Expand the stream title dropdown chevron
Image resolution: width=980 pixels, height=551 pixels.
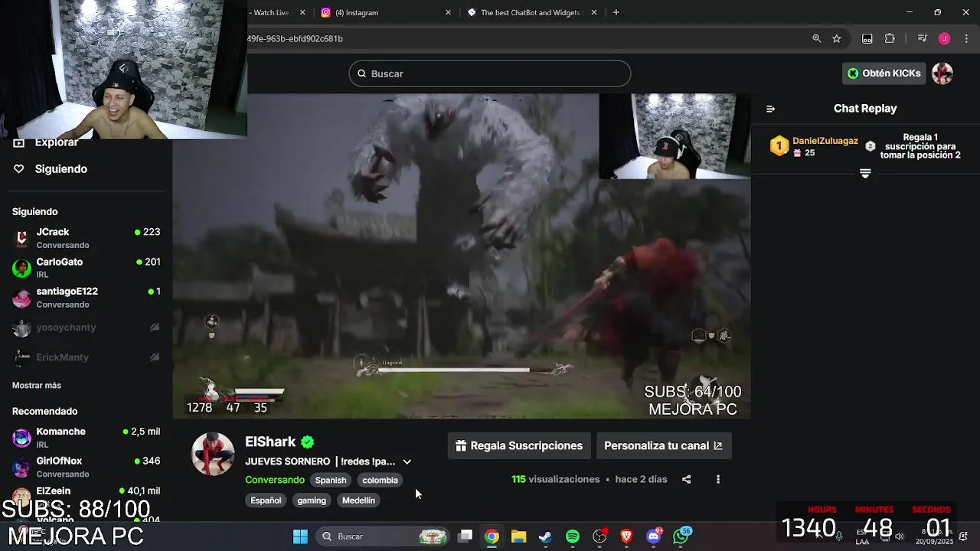tap(407, 461)
